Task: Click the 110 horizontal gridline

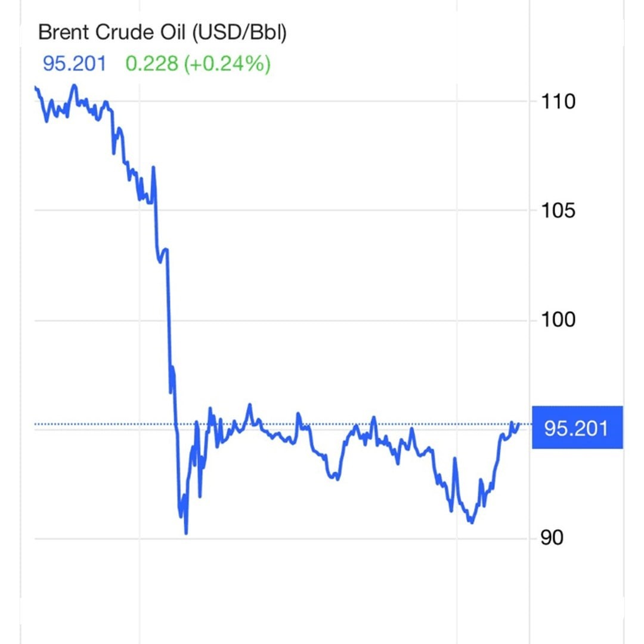Action: (328, 101)
